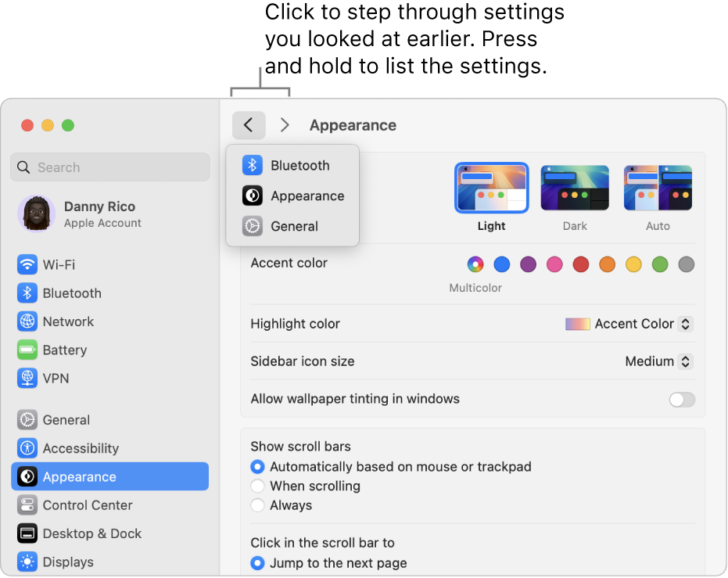Click the General gear icon in the sidebar

tap(27, 420)
